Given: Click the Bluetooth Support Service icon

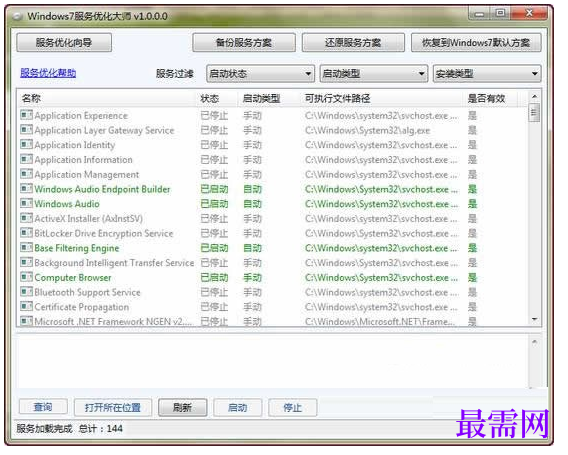Looking at the screenshot, I should (26, 292).
